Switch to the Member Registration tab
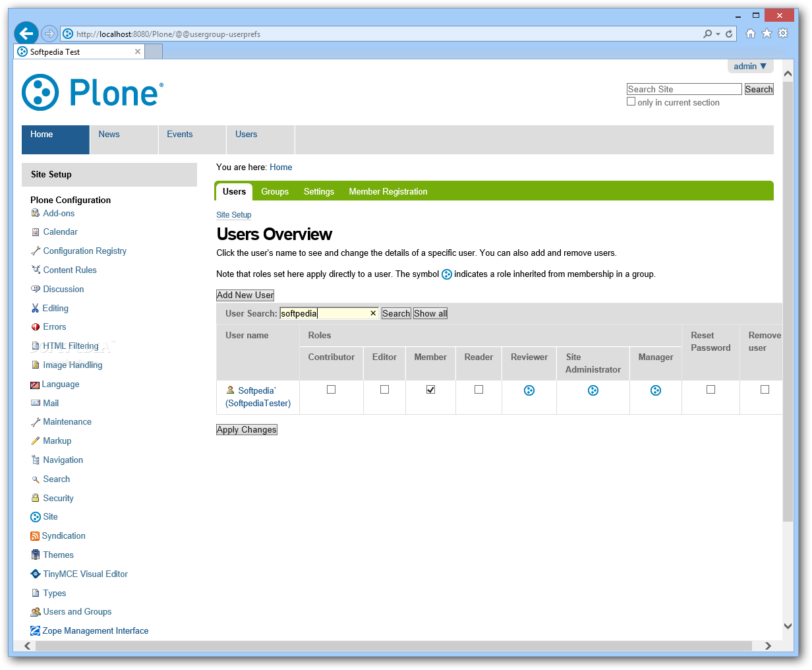Viewport: 812px width, 670px height. coord(388,192)
